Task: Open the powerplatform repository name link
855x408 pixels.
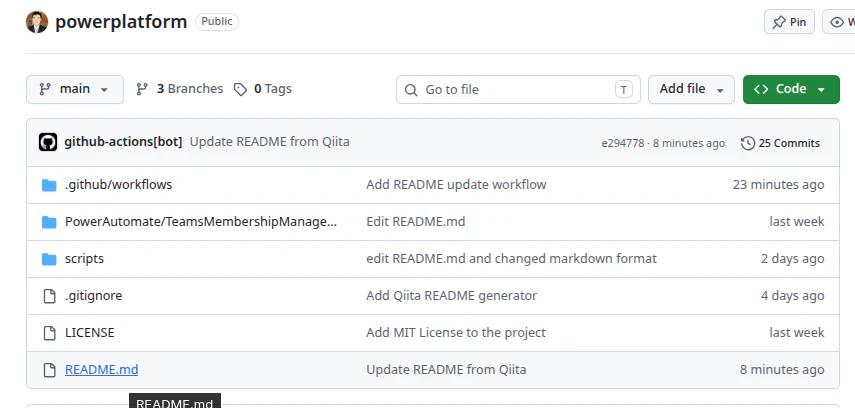Action: (121, 22)
